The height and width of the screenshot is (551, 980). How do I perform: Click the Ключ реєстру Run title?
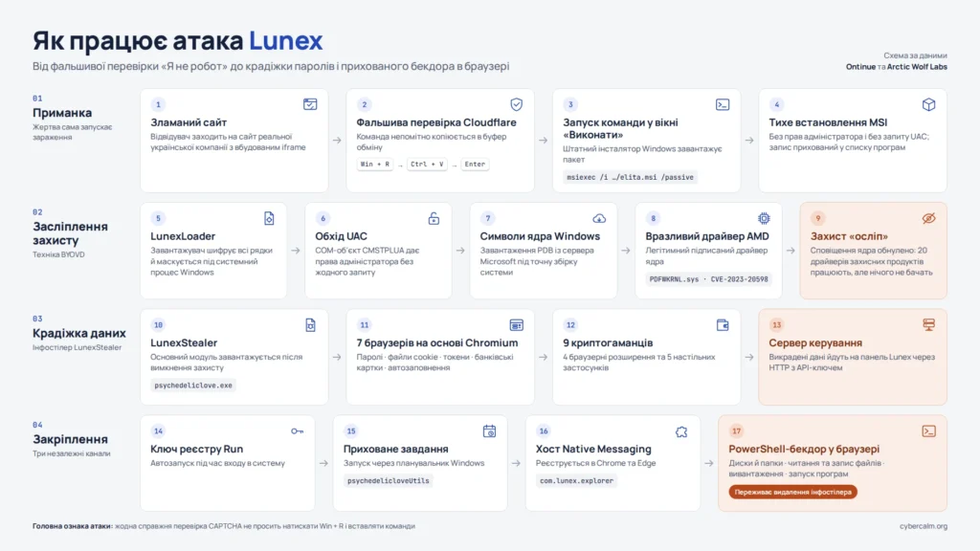click(x=197, y=450)
